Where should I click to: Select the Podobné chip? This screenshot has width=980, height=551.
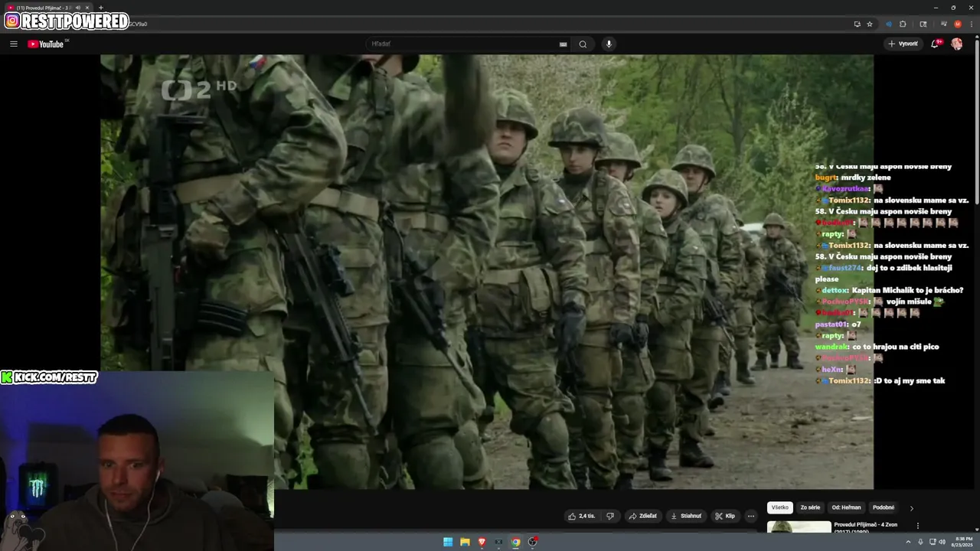(884, 507)
